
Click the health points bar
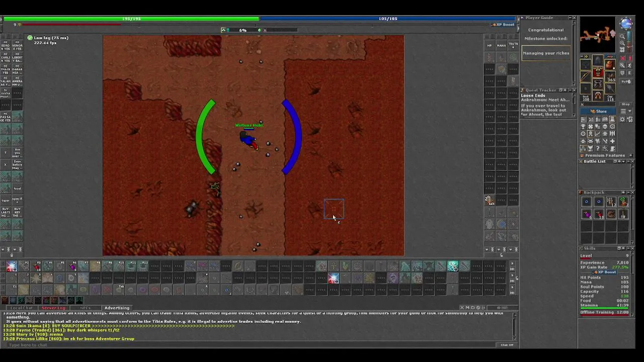(131, 19)
